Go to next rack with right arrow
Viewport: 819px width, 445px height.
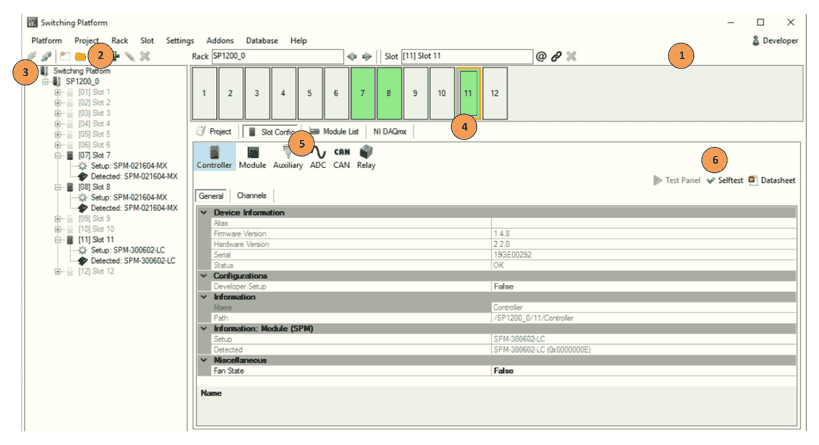tap(367, 56)
